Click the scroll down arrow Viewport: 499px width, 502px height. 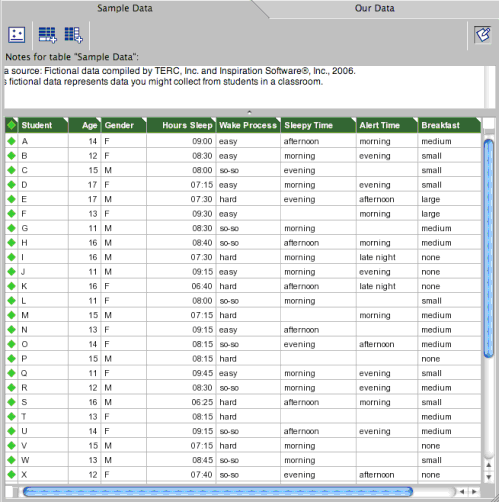click(489, 477)
